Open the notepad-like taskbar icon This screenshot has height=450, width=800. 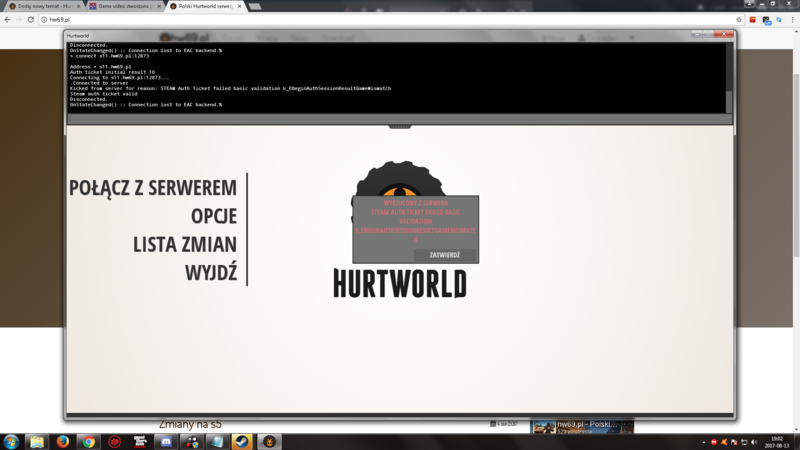point(217,441)
